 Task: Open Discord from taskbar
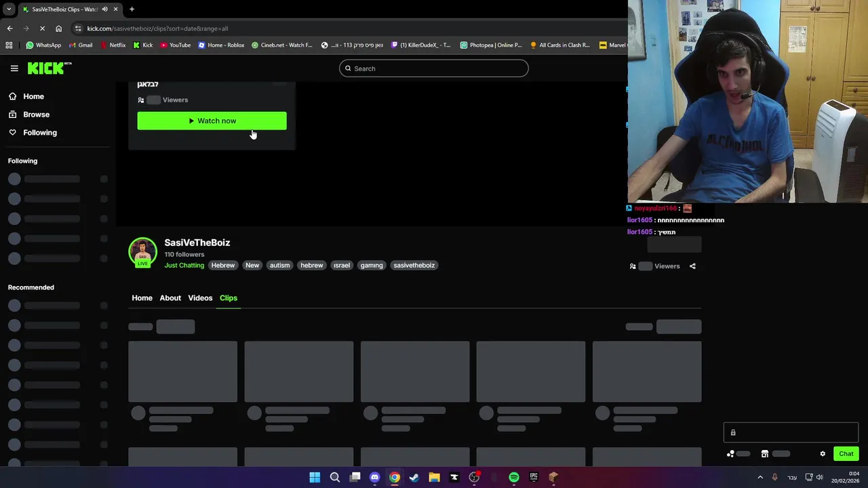point(374,477)
